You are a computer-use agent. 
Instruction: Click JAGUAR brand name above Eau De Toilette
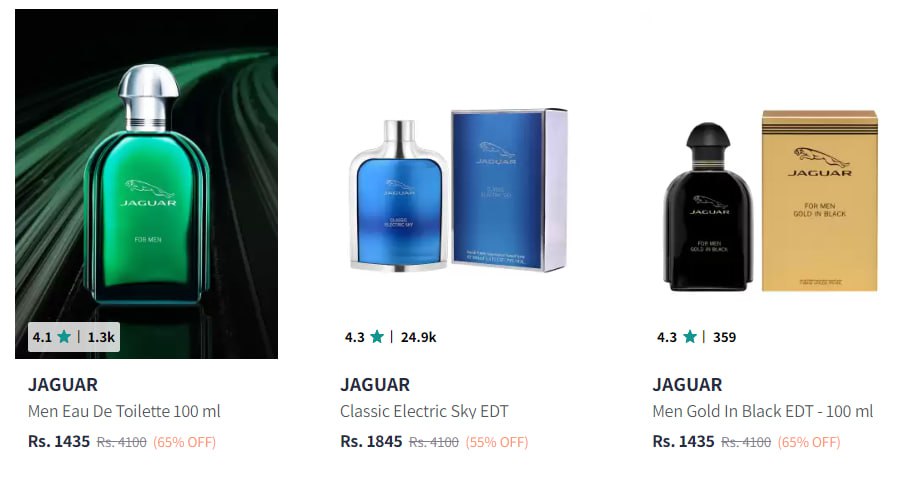[63, 384]
